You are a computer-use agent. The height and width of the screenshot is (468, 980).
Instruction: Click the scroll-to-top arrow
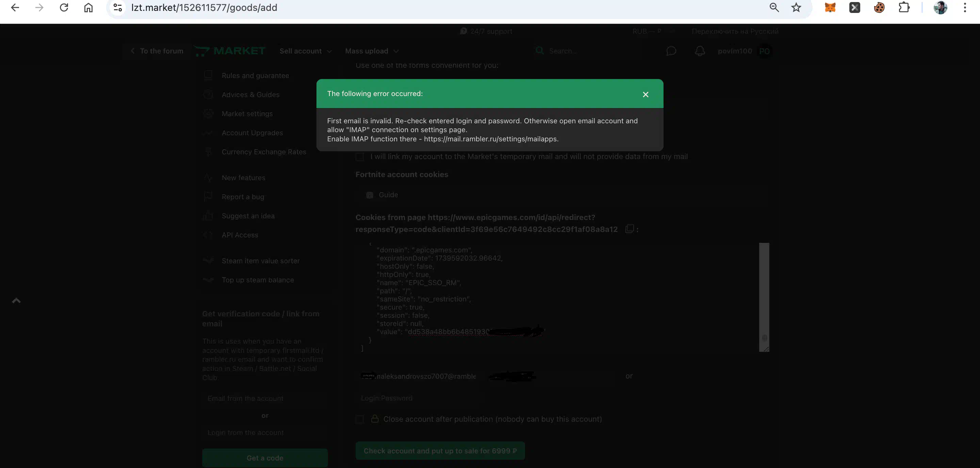[x=16, y=300]
